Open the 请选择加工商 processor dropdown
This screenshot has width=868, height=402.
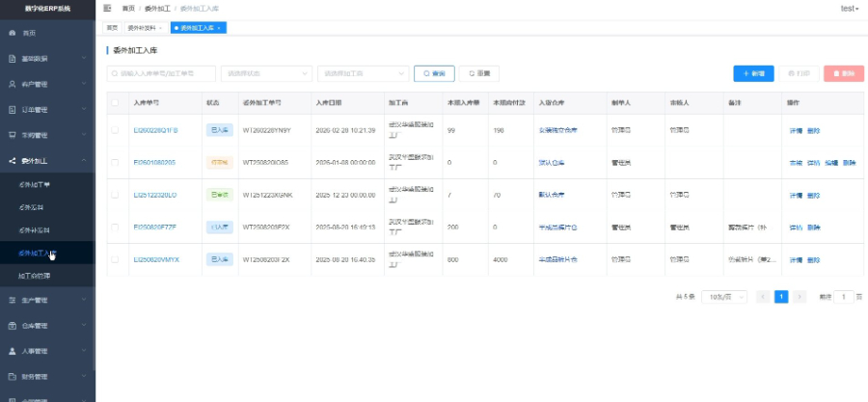pyautogui.click(x=364, y=73)
